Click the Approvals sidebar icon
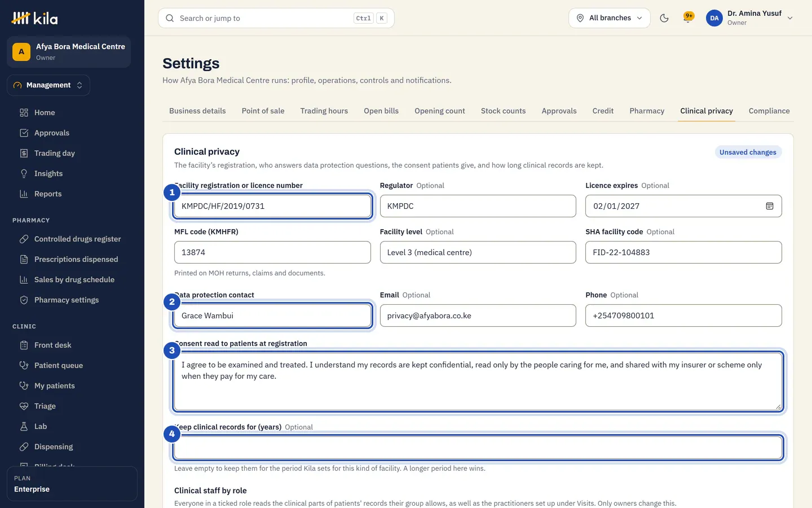This screenshot has width=812, height=508. coord(24,133)
